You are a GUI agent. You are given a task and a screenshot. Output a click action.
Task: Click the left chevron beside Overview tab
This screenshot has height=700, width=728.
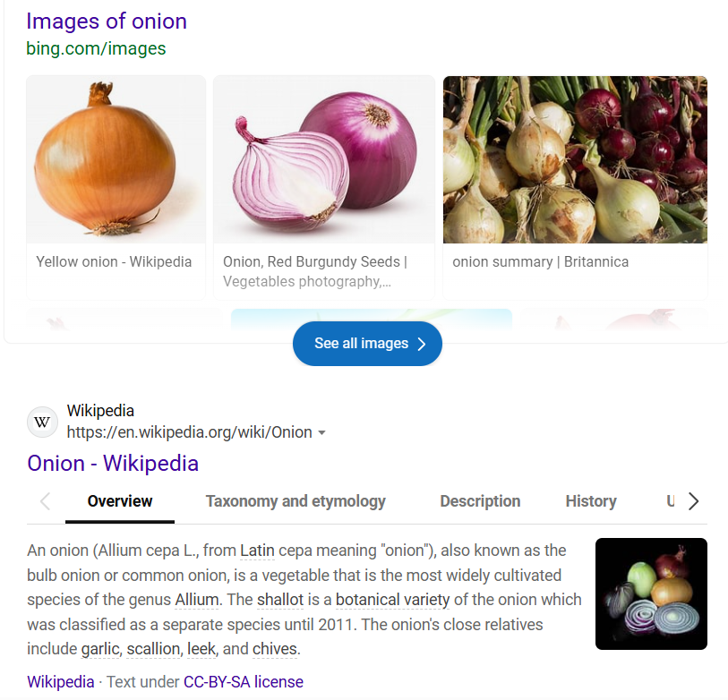45,501
